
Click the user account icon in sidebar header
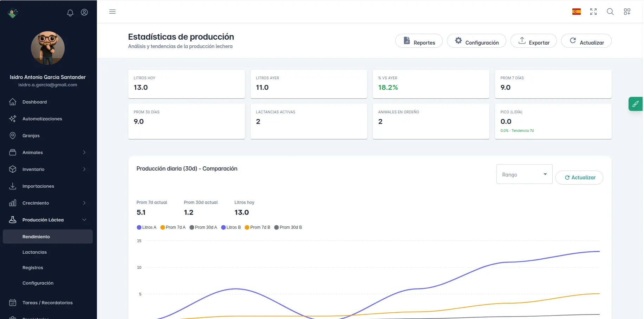tap(84, 12)
